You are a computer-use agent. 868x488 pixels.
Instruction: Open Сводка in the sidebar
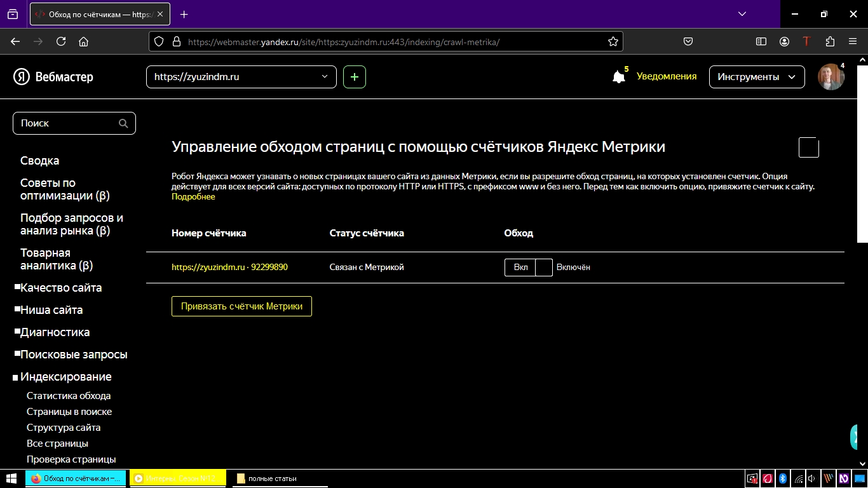point(39,161)
